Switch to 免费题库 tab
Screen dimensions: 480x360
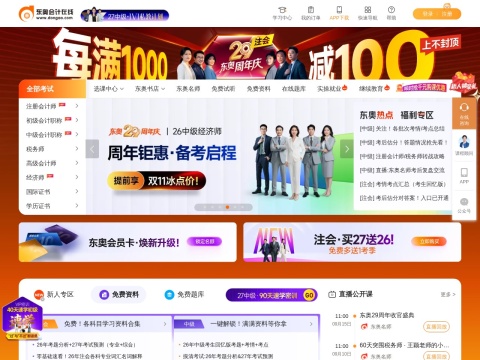coord(184,295)
